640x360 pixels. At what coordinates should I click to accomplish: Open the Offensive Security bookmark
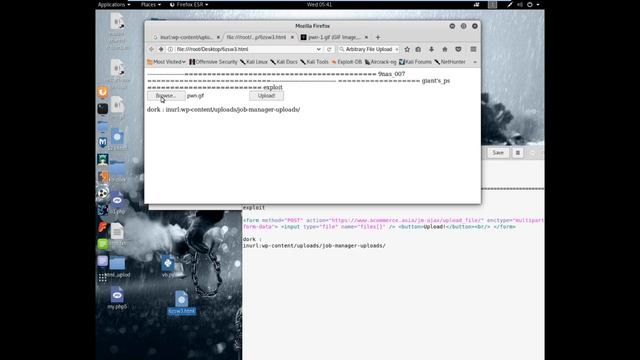tap(213, 62)
